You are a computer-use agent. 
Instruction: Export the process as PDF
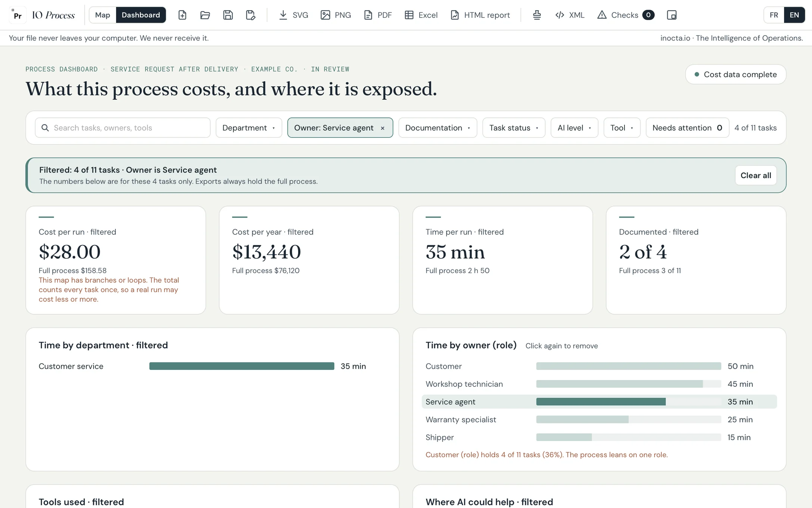(x=378, y=15)
